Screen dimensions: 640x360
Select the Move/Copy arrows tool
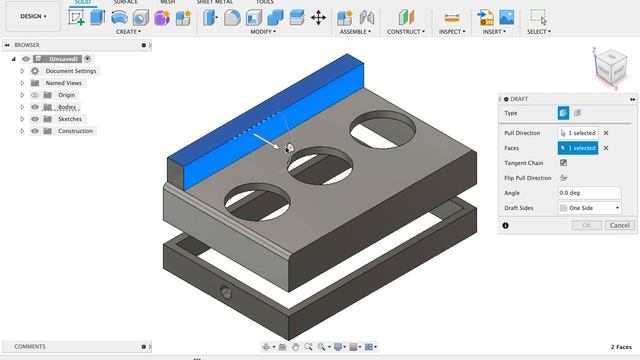pyautogui.click(x=318, y=18)
